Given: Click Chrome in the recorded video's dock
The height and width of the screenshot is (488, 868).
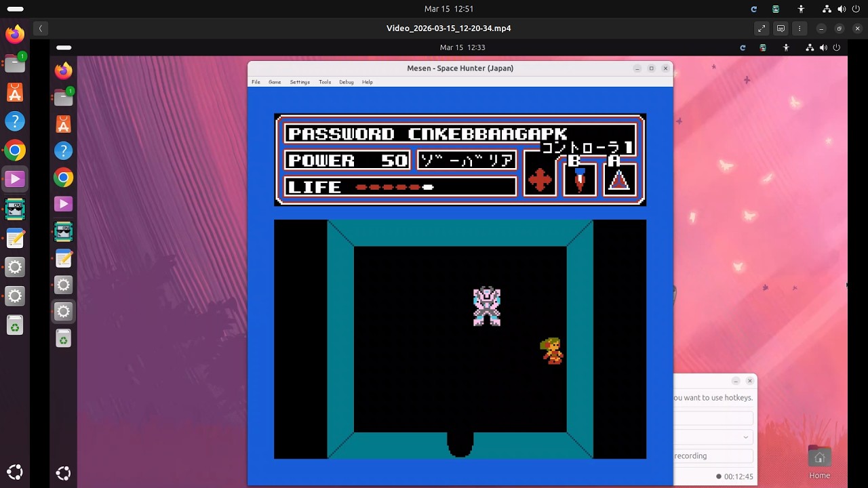Looking at the screenshot, I should coord(63,178).
